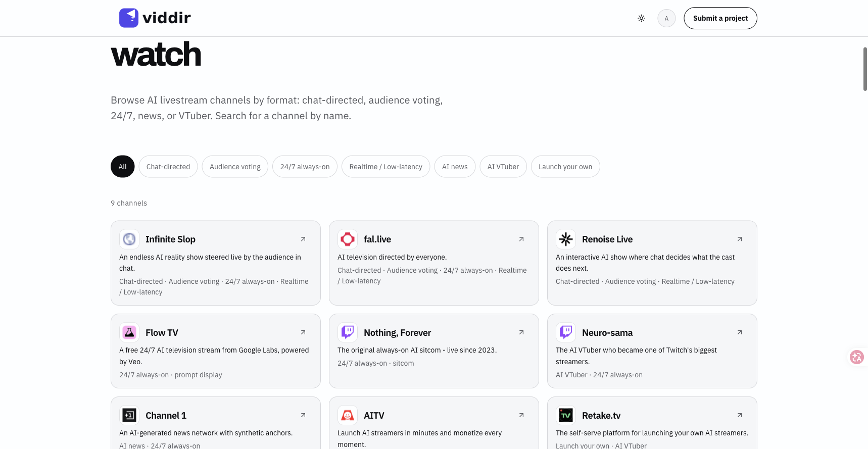Click the Flow TV flask icon
868x449 pixels.
click(129, 332)
